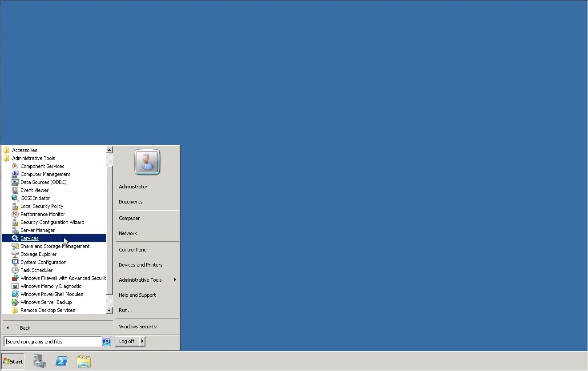Open the Log off options arrow
This screenshot has height=371, width=588.
[x=142, y=341]
